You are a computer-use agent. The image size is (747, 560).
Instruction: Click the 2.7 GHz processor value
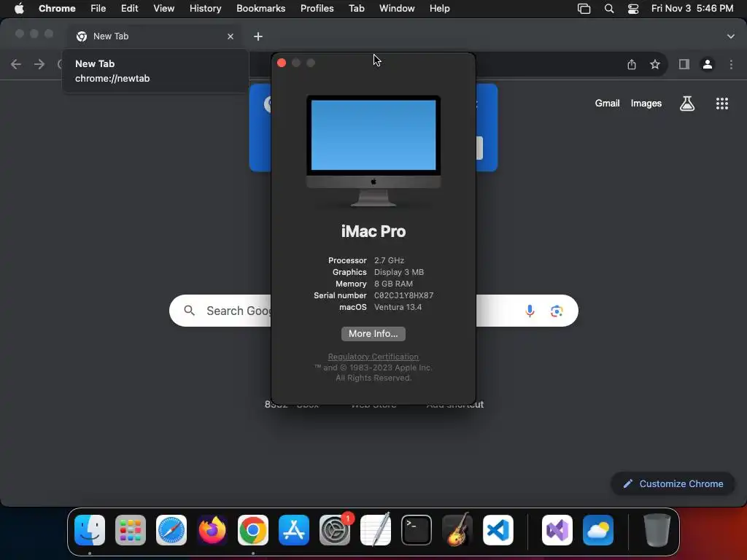(x=390, y=260)
